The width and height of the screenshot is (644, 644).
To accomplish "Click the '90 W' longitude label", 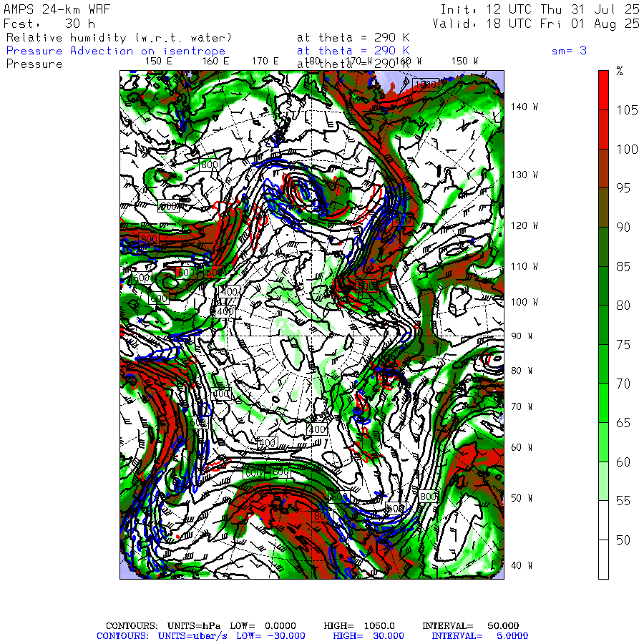I will (x=522, y=336).
